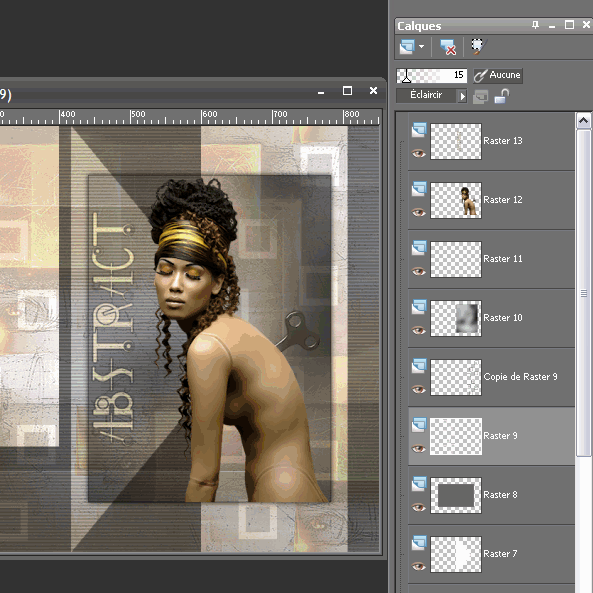Click the raster type icon of Raster 13
The height and width of the screenshot is (593, 593).
coord(419,129)
